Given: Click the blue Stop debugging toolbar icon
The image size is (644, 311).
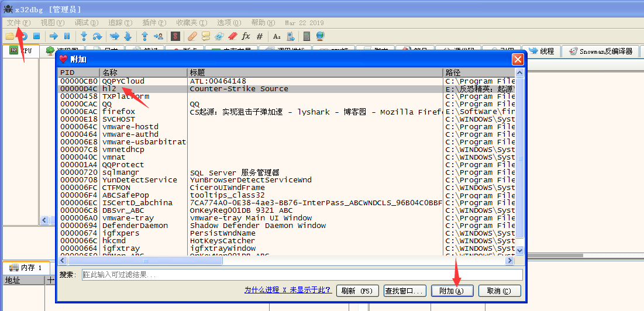Looking at the screenshot, I should 36,36.
